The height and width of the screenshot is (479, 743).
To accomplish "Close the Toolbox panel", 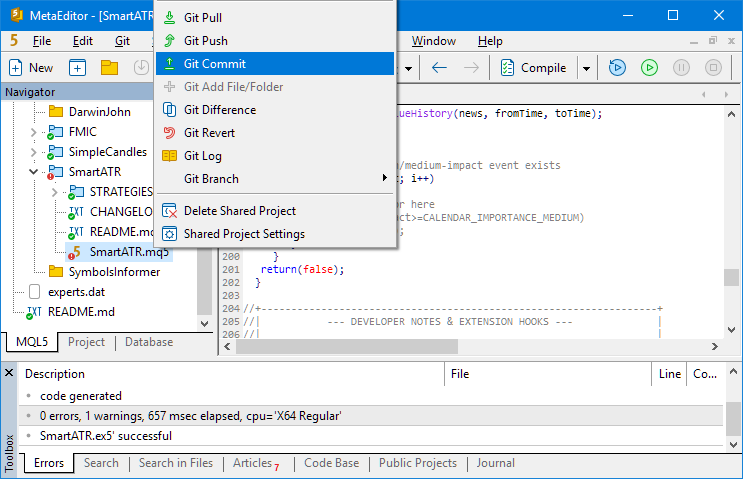I will pyautogui.click(x=9, y=373).
